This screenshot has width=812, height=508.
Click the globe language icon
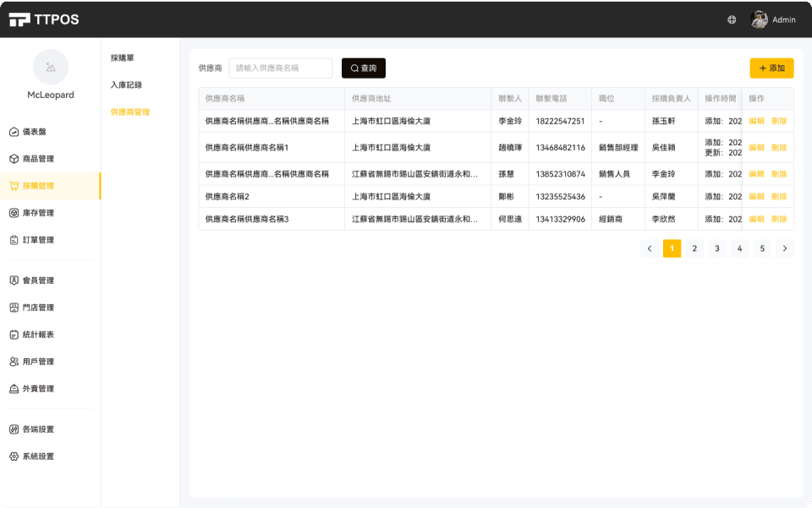(x=732, y=19)
